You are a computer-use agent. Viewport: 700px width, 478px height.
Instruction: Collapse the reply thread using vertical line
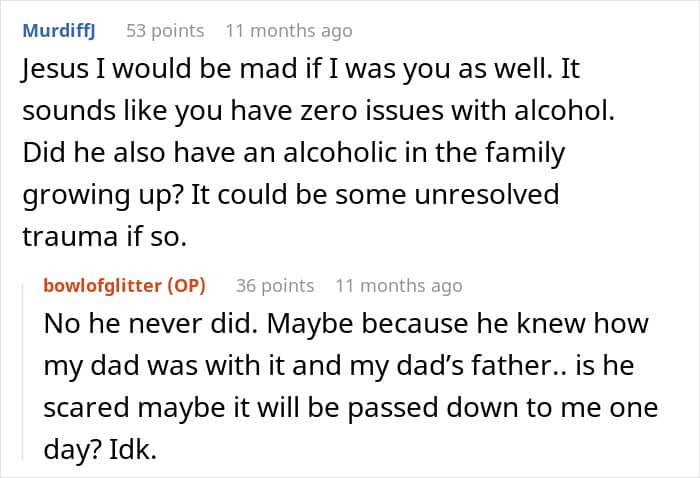pos(23,371)
